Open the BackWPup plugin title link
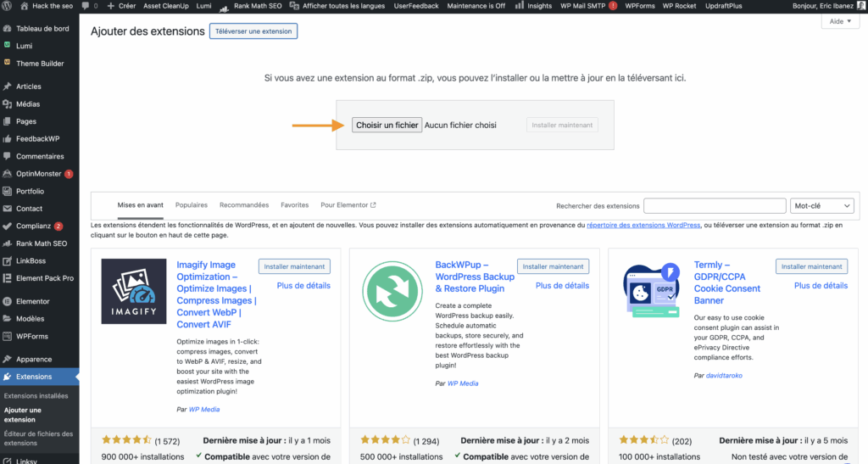The width and height of the screenshot is (868, 464). (475, 277)
